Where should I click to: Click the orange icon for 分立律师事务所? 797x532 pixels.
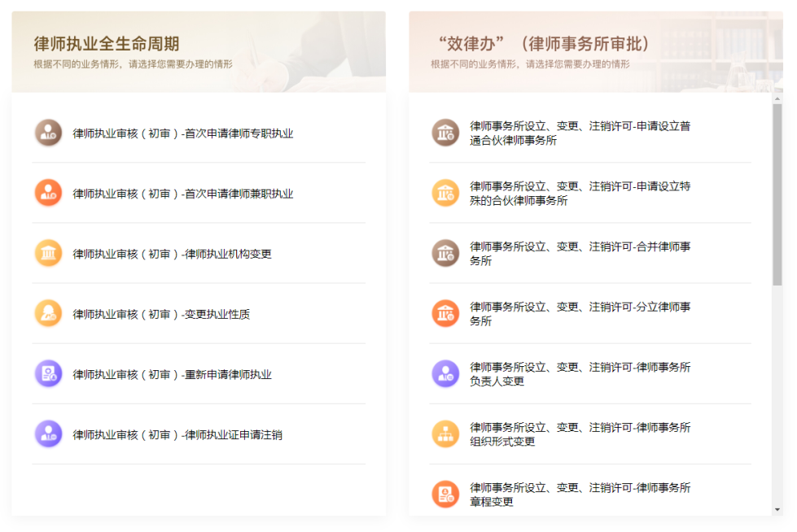coord(445,313)
